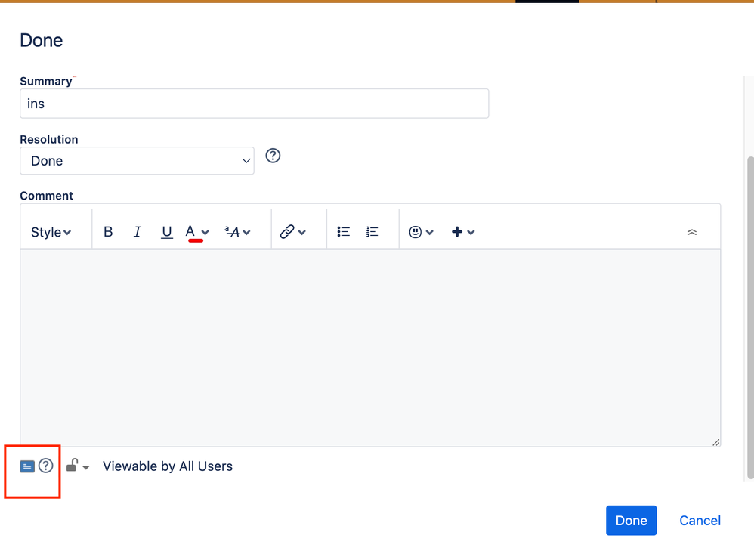Image resolution: width=754 pixels, height=560 pixels.
Task: Create a numbered list in the comment
Action: 372,231
